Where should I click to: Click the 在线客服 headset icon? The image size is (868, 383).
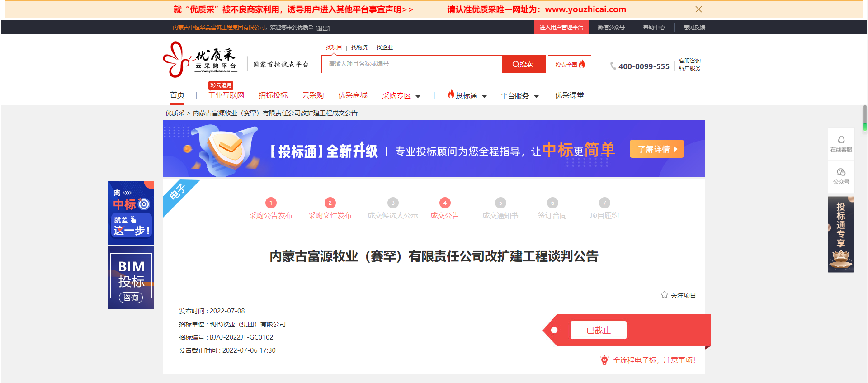point(841,140)
